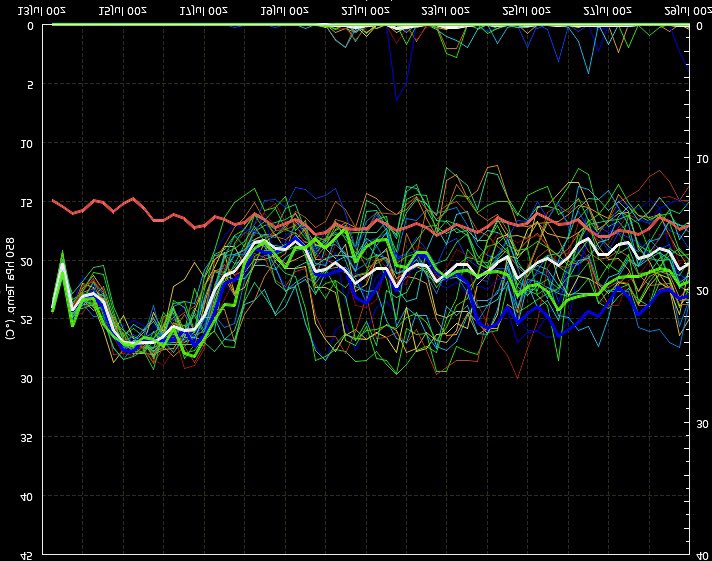The image size is (712, 561).
Task: Click the right axis tick label 20
Action: (702, 291)
